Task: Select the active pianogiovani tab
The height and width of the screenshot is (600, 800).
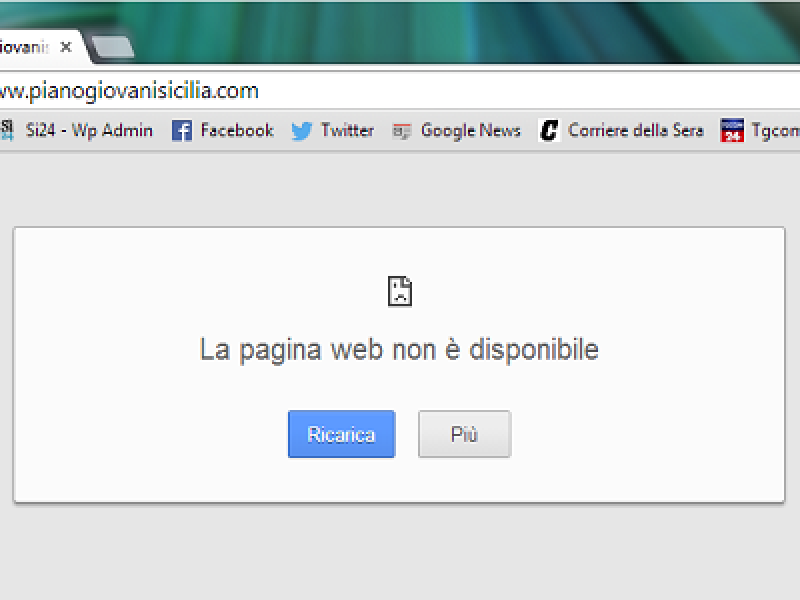Action: tap(25, 47)
